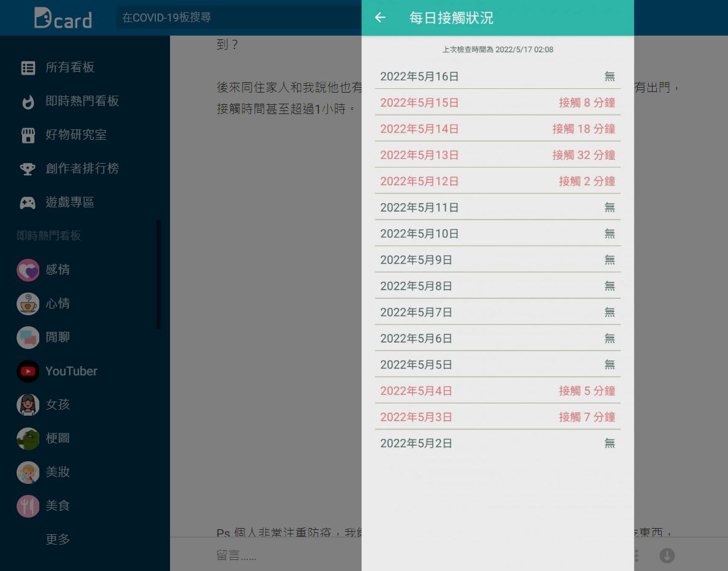Viewport: 728px width, 571px height.
Task: Open the 閒聊 board chat bubble icon
Action: coord(28,338)
